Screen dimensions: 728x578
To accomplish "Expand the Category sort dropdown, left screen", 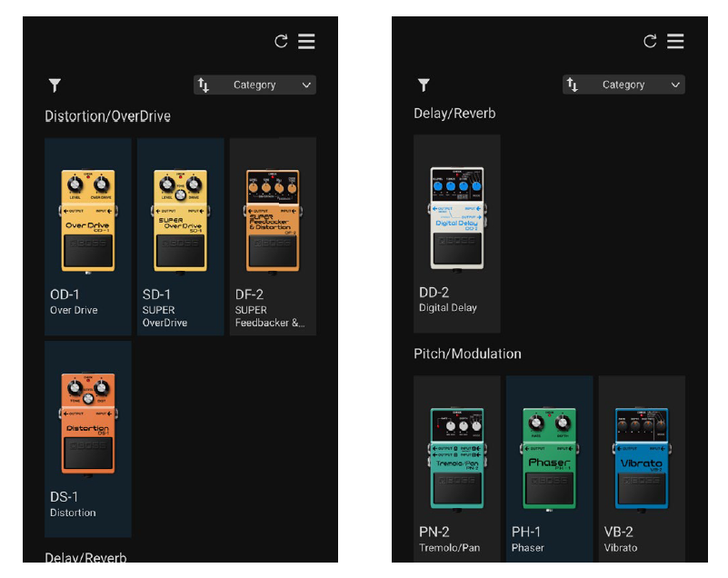I will 254,85.
